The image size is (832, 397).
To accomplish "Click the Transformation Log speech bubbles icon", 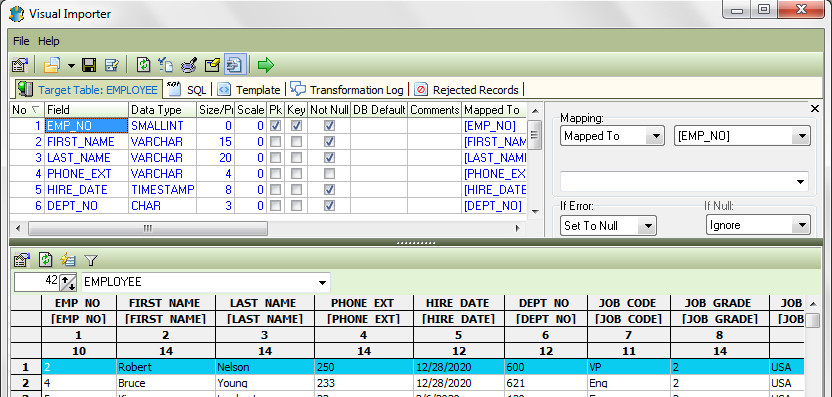I will [298, 89].
